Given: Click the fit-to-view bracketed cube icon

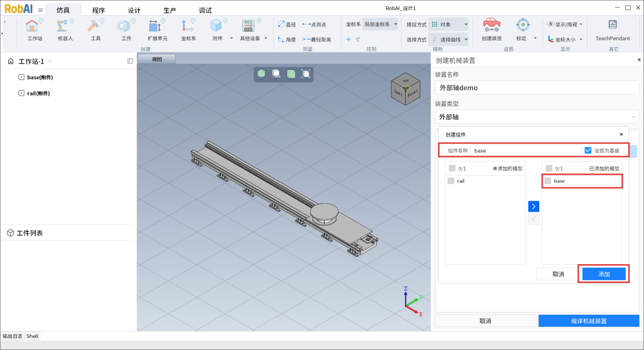Looking at the screenshot, I should click(306, 74).
